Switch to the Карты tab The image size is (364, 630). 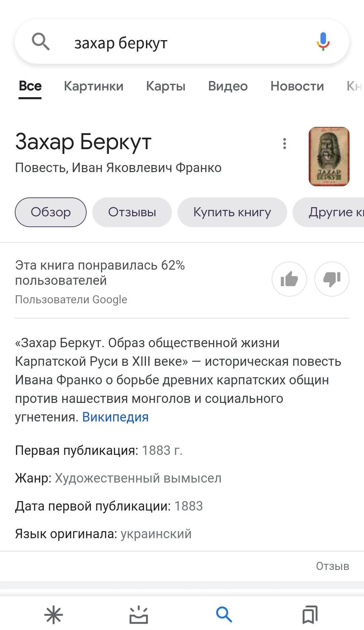165,86
